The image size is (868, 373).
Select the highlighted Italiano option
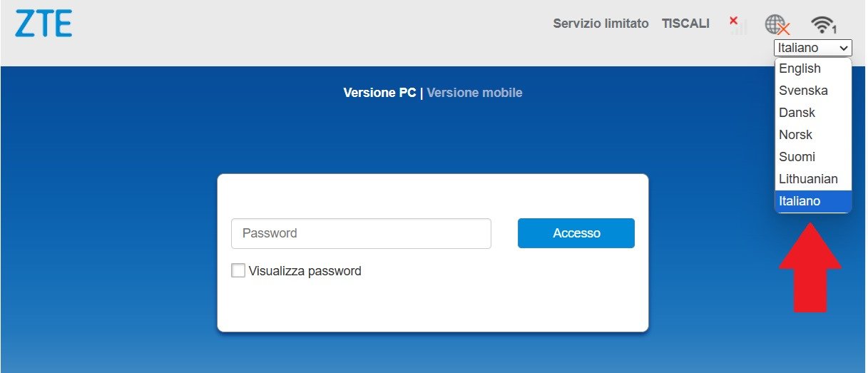[800, 201]
